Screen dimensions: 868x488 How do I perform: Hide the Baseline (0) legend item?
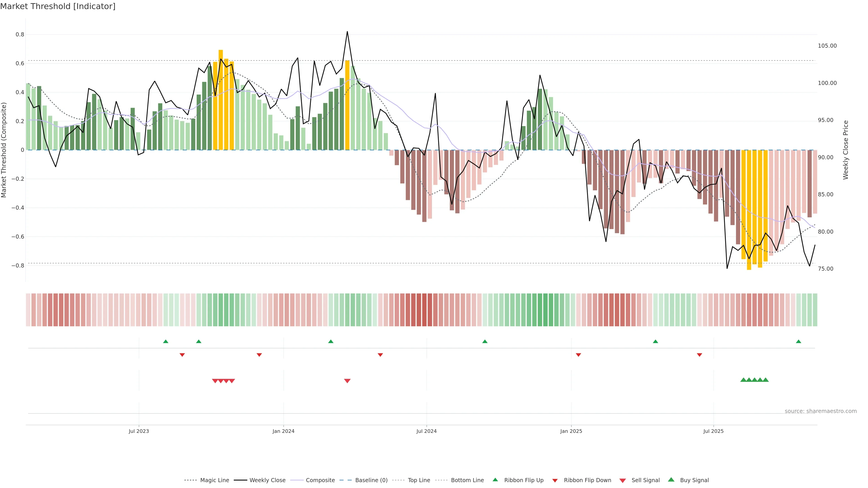(371, 480)
